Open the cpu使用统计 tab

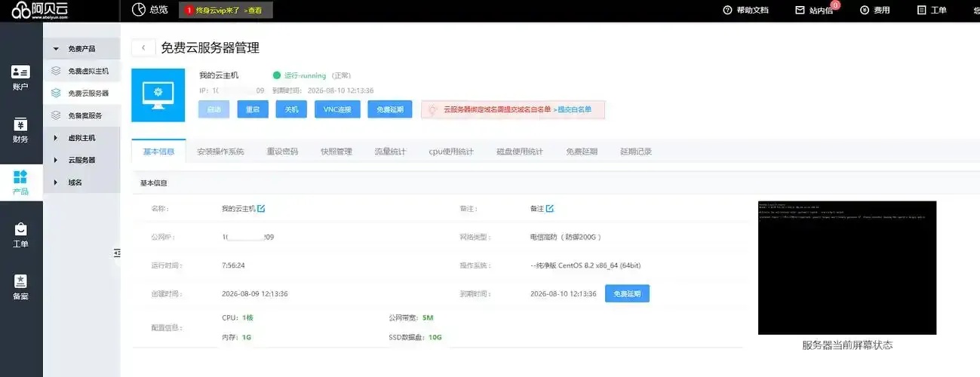tap(451, 152)
